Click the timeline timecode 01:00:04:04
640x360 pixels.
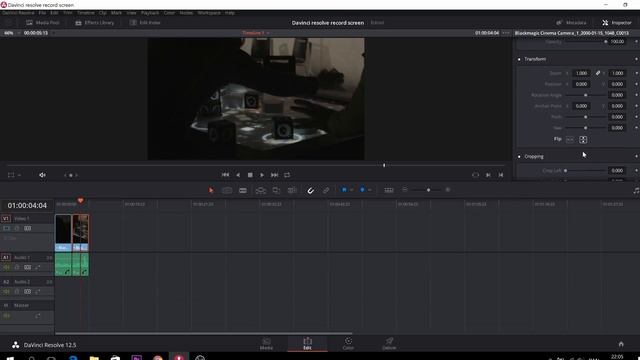tap(27, 205)
